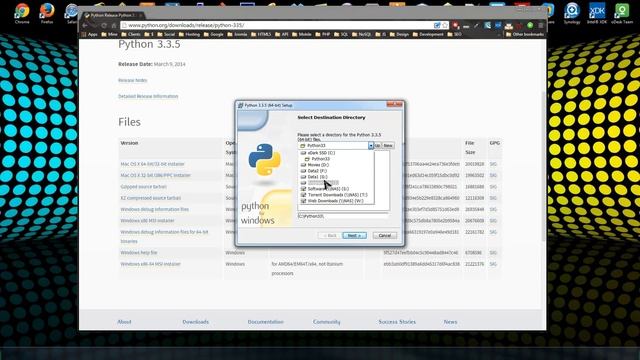Click the Chrome back arrow

tap(85, 25)
